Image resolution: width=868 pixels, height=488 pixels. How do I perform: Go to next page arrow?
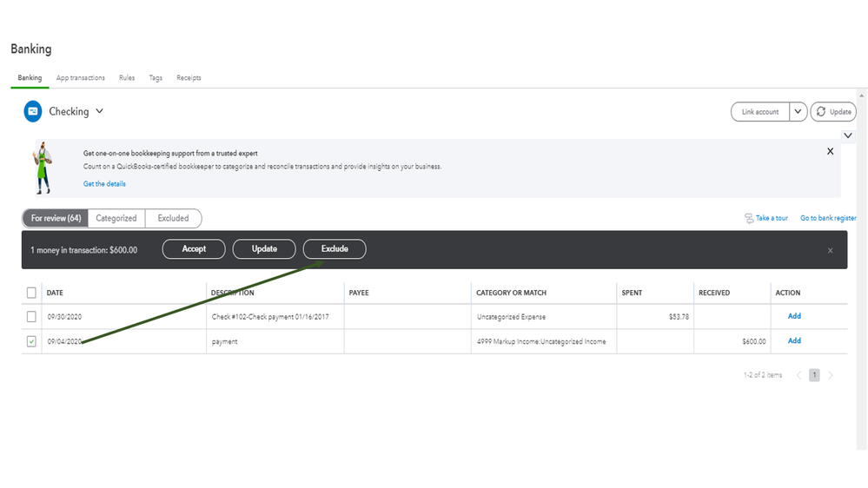click(x=831, y=375)
